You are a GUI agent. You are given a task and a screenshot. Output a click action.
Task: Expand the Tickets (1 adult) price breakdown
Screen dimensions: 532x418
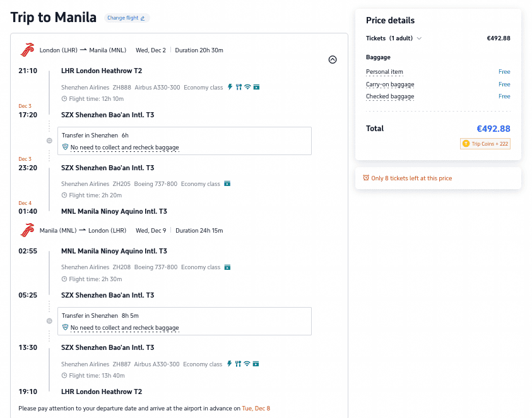point(420,38)
